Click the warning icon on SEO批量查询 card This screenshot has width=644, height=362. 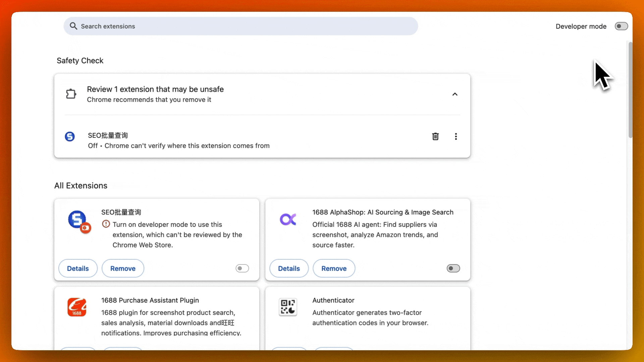[106, 224]
